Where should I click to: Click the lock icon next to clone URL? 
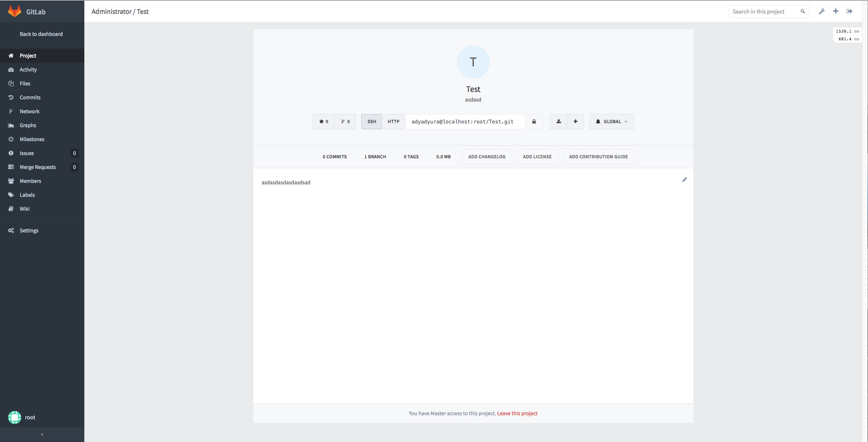coord(534,122)
